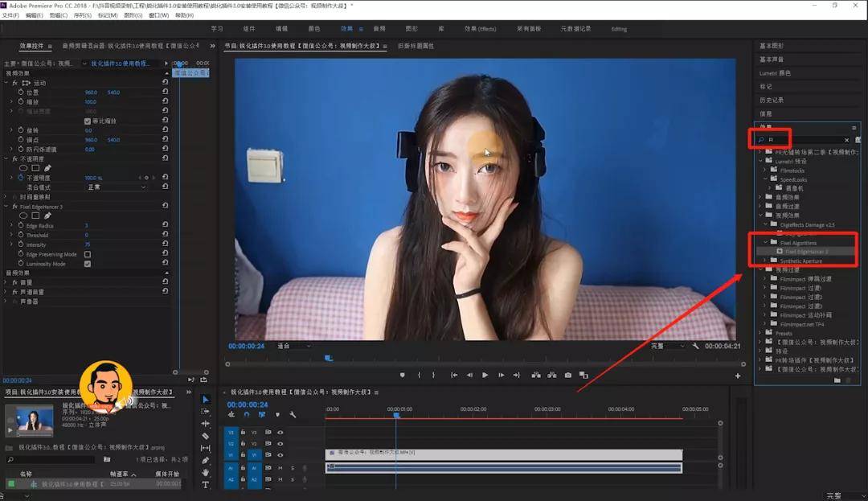The image size is (868, 501).
Task: Switch to the 颜色 workspace tab
Action: [x=314, y=28]
